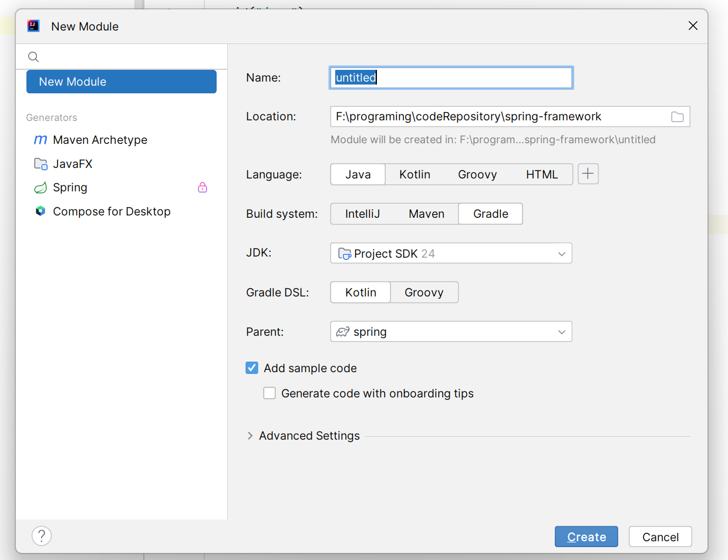
Task: Click the IntelliJ logo in title bar
Action: coord(33,26)
